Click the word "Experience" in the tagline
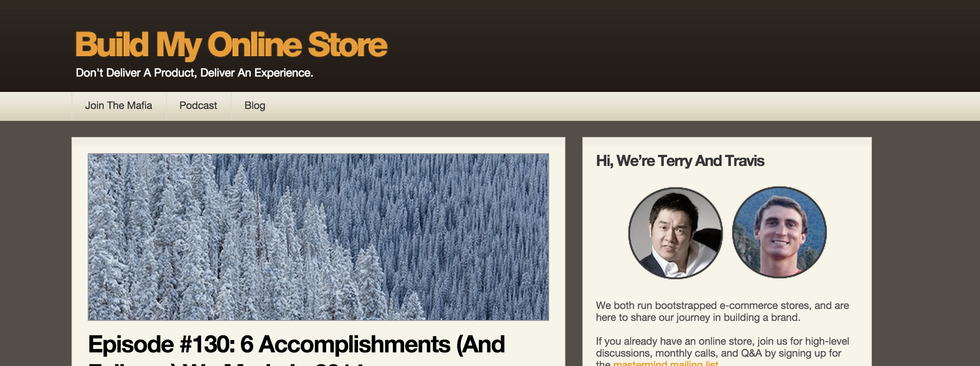Screen dimensions: 980x366 (284, 73)
